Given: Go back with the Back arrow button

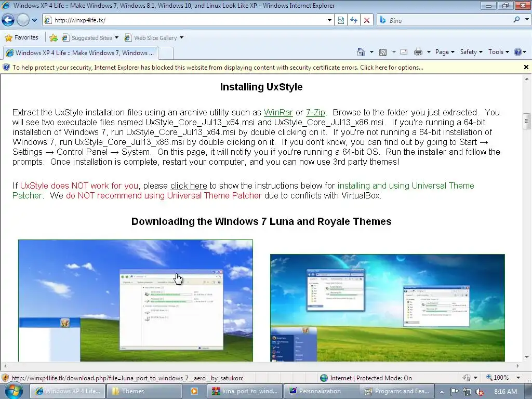Looking at the screenshot, I should click(8, 20).
